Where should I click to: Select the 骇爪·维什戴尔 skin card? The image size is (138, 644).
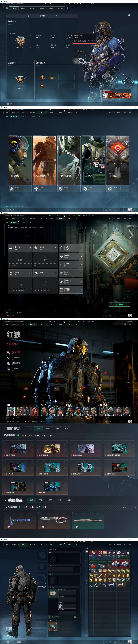click(x=86, y=449)
